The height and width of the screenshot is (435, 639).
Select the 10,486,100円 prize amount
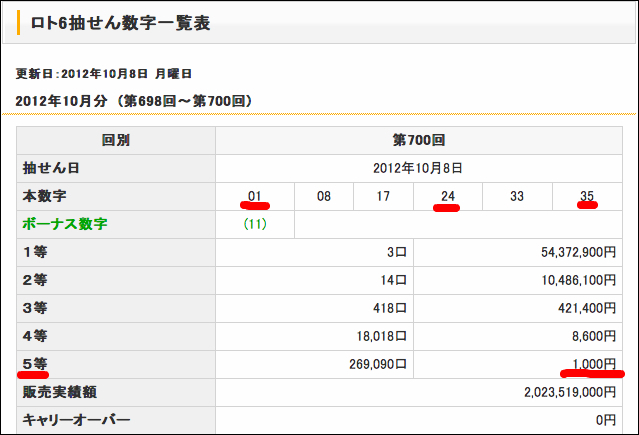point(578,280)
